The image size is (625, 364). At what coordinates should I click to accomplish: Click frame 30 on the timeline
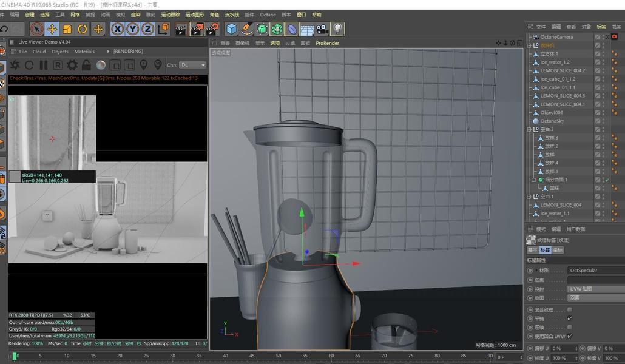pyautogui.click(x=172, y=356)
